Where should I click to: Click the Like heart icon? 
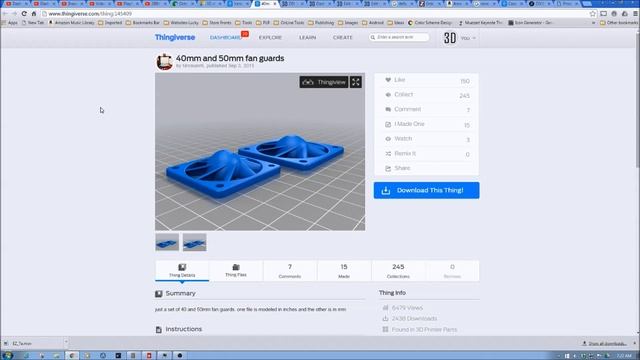(x=388, y=80)
